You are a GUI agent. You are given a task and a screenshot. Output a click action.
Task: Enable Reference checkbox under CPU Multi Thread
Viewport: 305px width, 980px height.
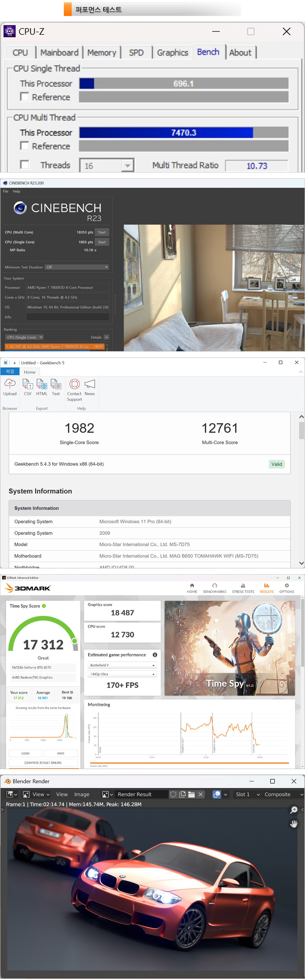[25, 146]
